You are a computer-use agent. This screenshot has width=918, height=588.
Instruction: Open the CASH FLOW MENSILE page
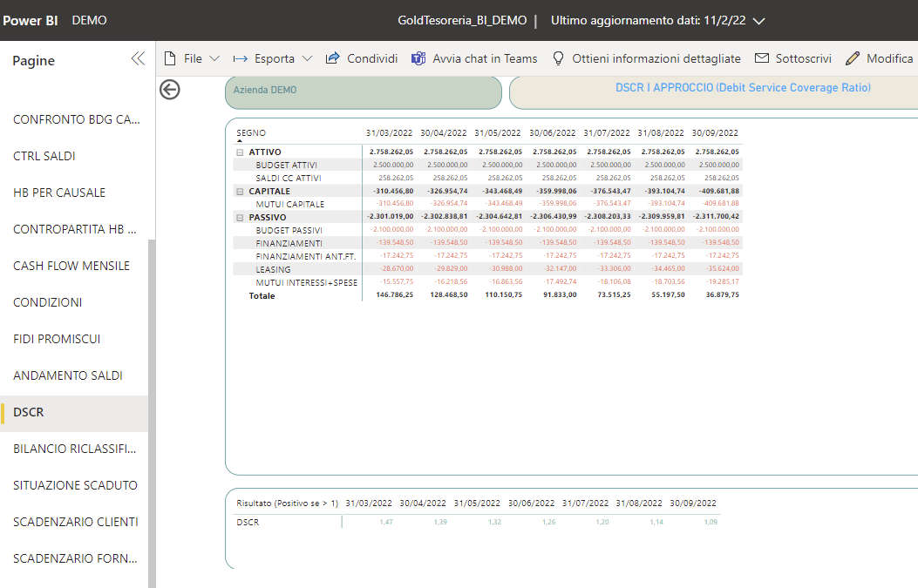[71, 266]
